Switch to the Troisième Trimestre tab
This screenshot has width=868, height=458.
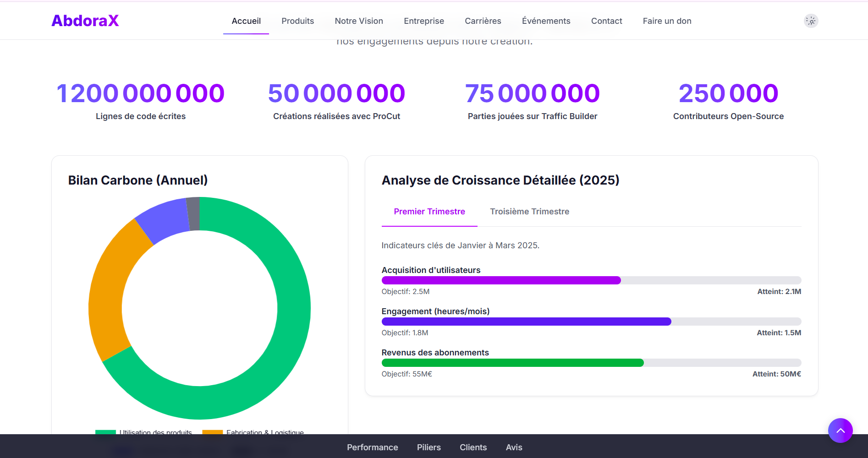(529, 212)
